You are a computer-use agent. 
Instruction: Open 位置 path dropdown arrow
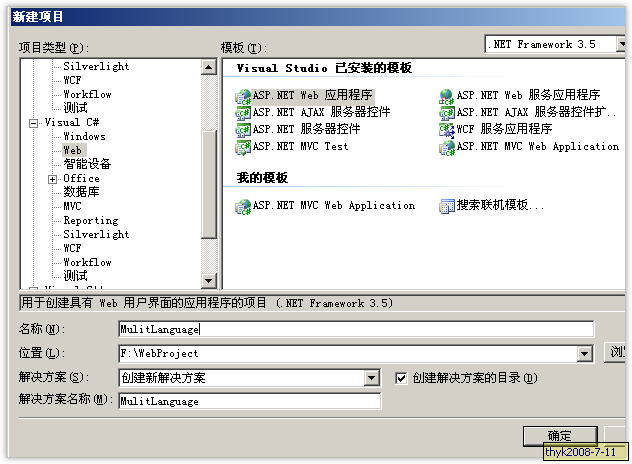(x=584, y=354)
